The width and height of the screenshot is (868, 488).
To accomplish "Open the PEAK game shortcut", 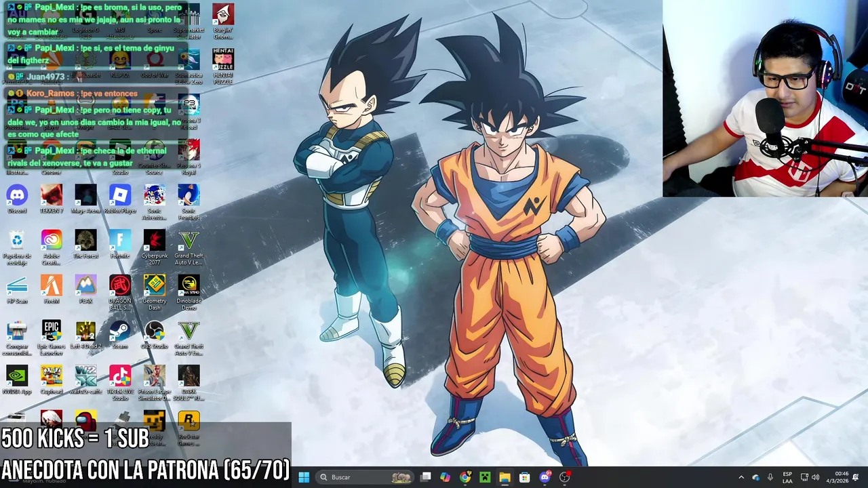I will [85, 290].
